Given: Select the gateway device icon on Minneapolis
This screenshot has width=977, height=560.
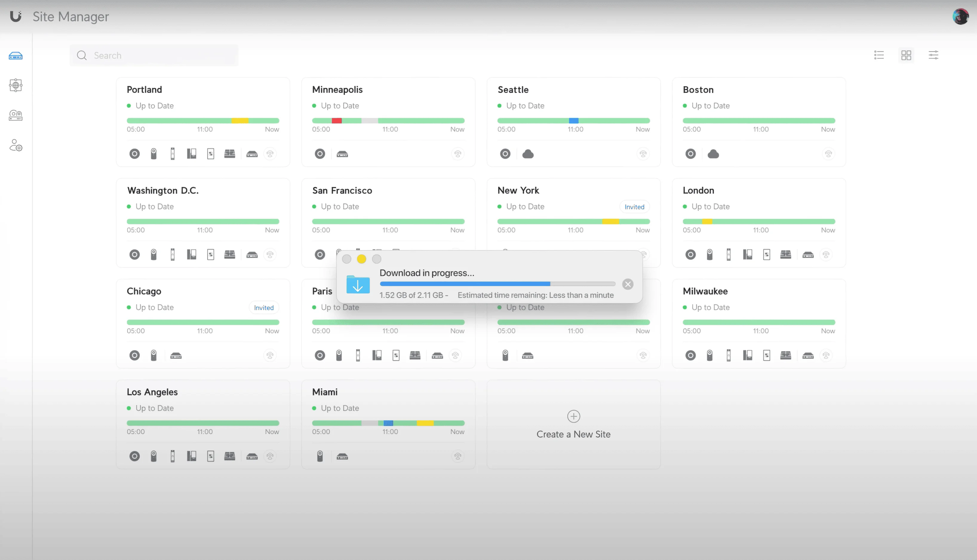Looking at the screenshot, I should pyautogui.click(x=343, y=153).
